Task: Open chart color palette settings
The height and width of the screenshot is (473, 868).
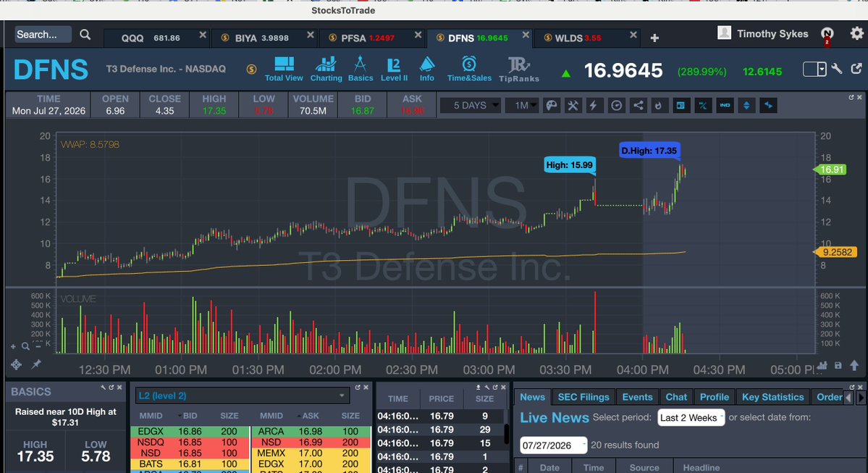Action: point(552,105)
